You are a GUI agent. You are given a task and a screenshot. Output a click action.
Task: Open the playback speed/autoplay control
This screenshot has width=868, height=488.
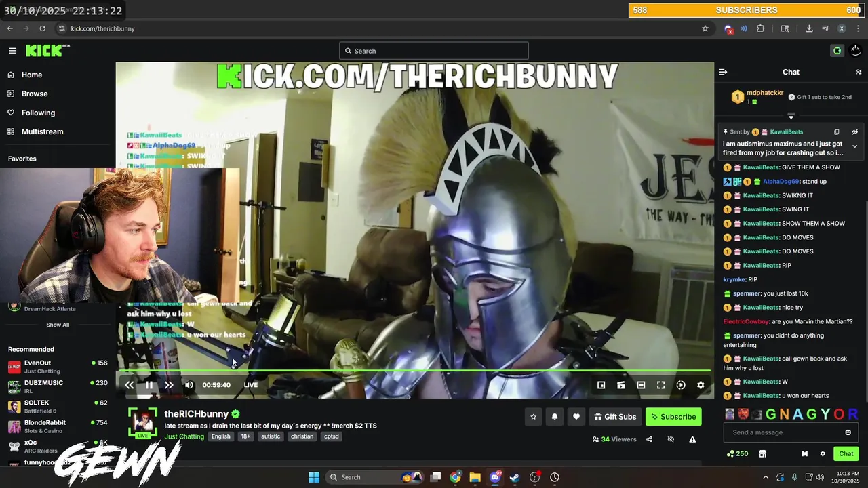click(681, 385)
